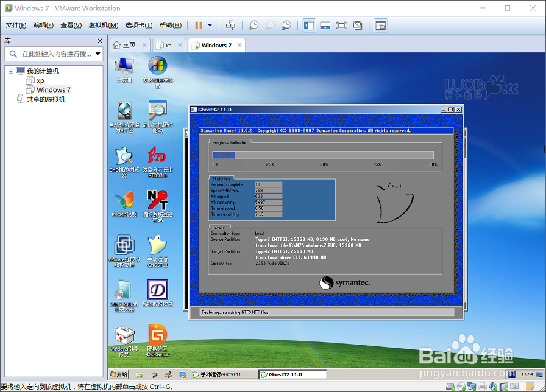
Task: Select the xp VM in the library tree
Action: click(x=40, y=81)
